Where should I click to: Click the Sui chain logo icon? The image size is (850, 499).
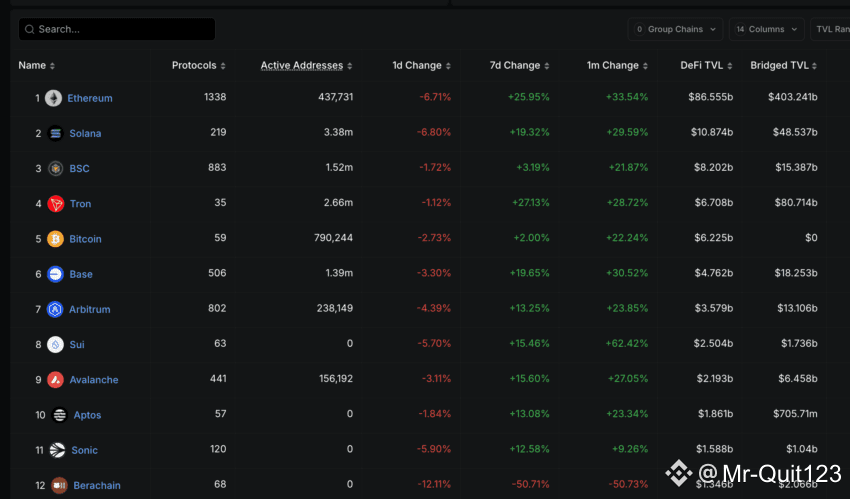click(55, 345)
